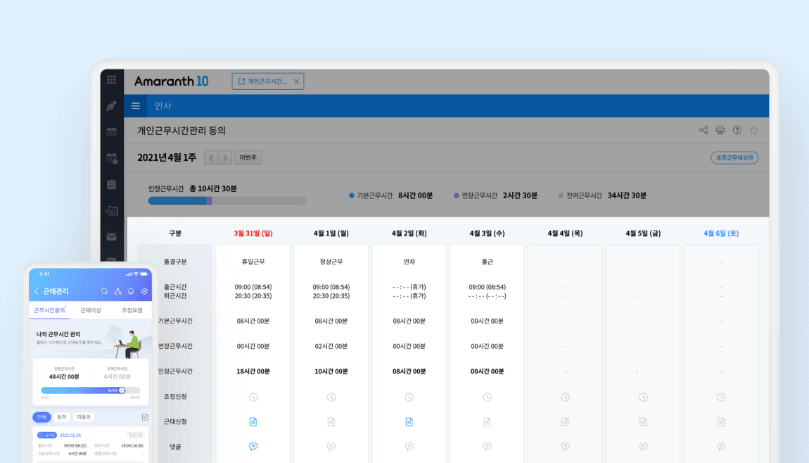Open the blue 근태신청 document for 3월 31일
The height and width of the screenshot is (463, 809).
pyautogui.click(x=253, y=422)
